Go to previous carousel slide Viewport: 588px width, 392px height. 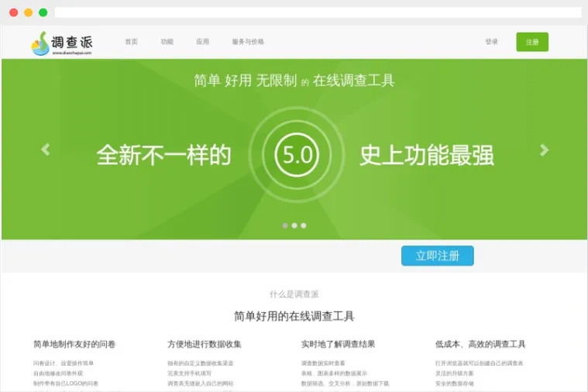click(46, 150)
